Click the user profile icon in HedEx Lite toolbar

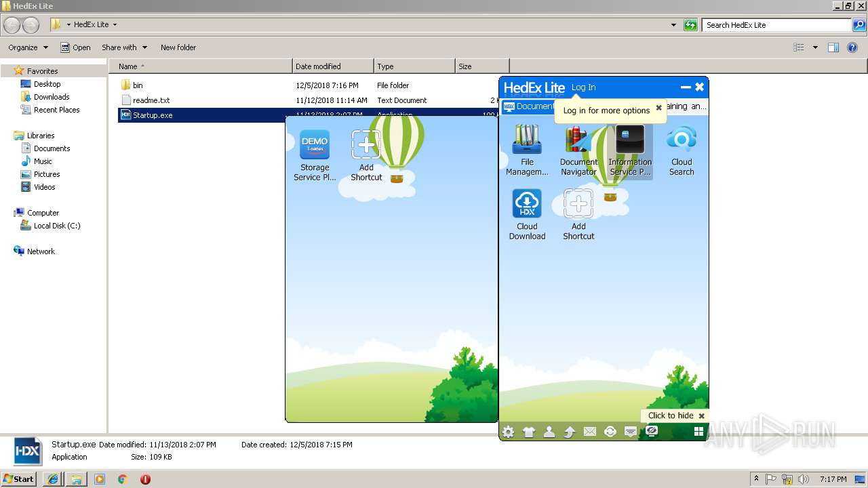(549, 432)
